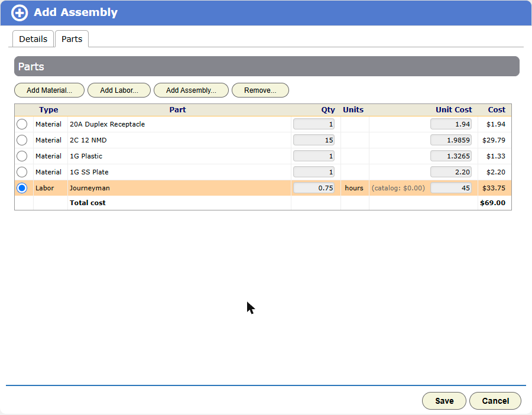This screenshot has width=532, height=415.
Task: Edit unit cost 2.20 field
Action: click(x=451, y=172)
